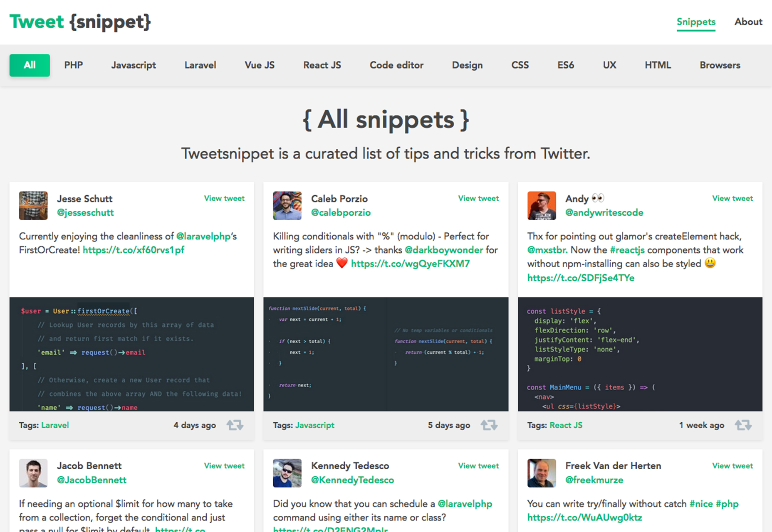View tweet by Caleb Porzio
The image size is (772, 532).
point(478,198)
